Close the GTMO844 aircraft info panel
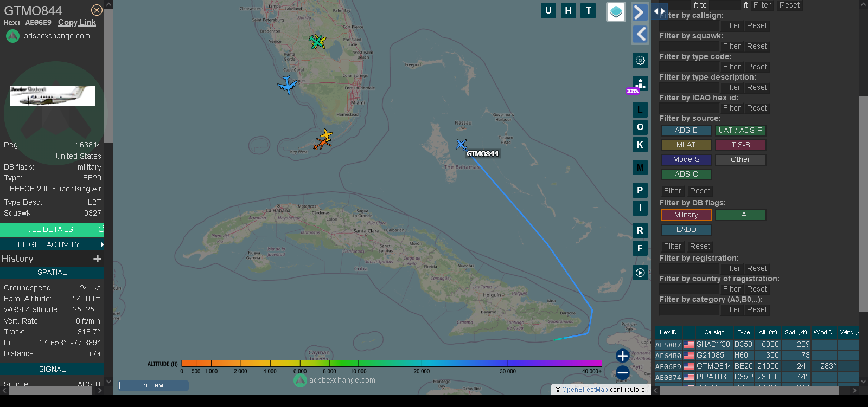868x407 pixels. [x=97, y=10]
